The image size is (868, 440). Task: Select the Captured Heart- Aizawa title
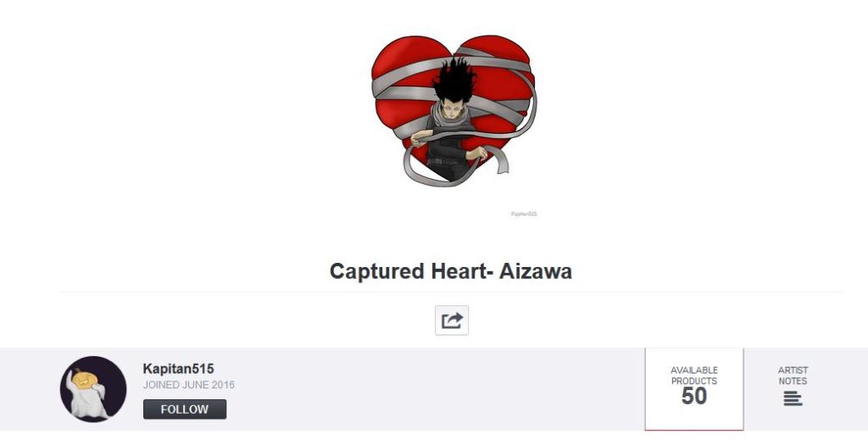click(451, 271)
